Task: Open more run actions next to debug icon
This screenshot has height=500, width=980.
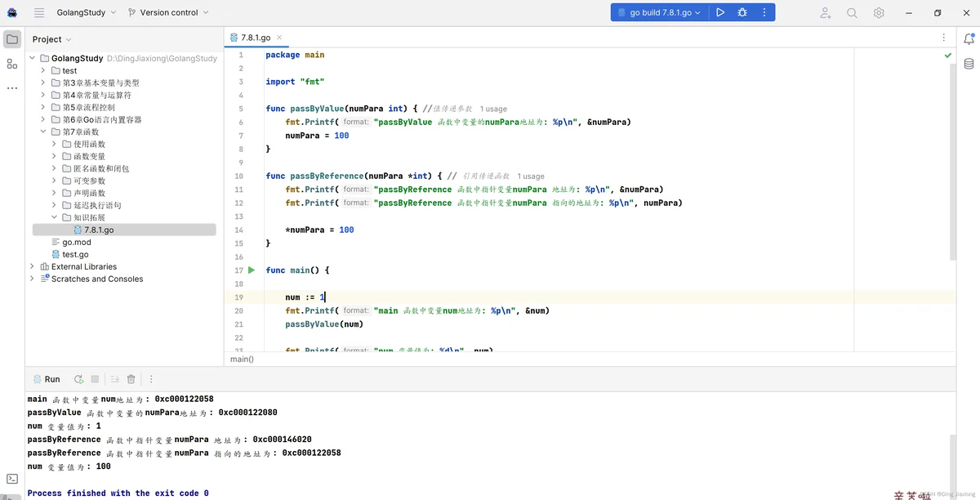Action: pyautogui.click(x=764, y=12)
